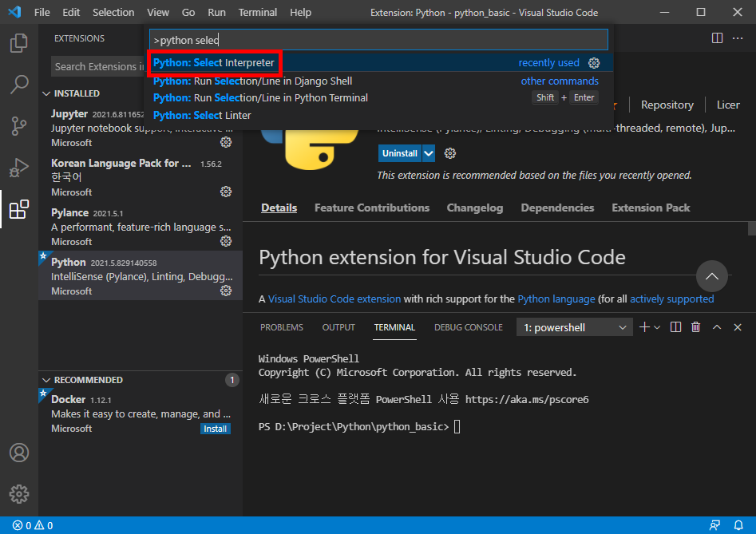Switch to the Changelog tab
Image resolution: width=756 pixels, height=534 pixels.
tap(475, 208)
